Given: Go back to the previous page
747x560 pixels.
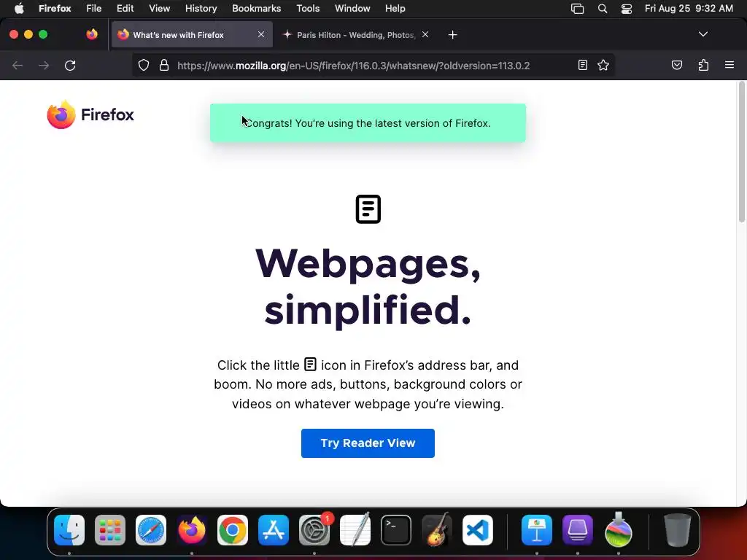Looking at the screenshot, I should [18, 65].
